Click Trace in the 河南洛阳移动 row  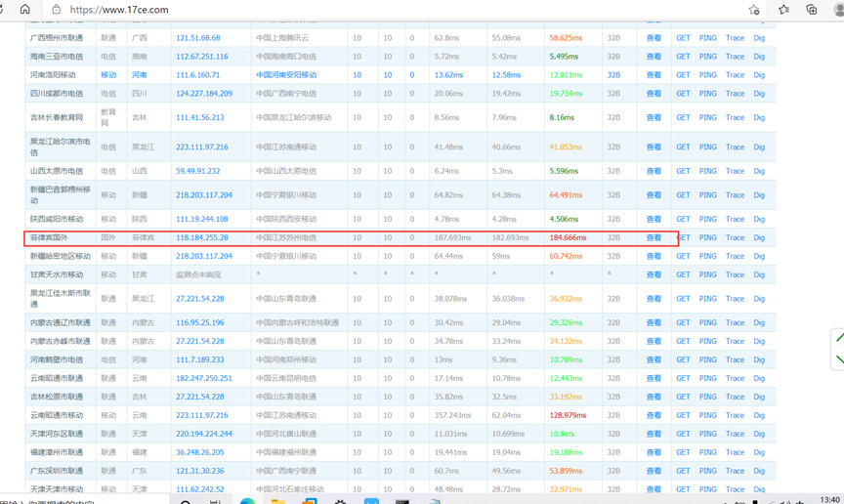click(x=735, y=75)
